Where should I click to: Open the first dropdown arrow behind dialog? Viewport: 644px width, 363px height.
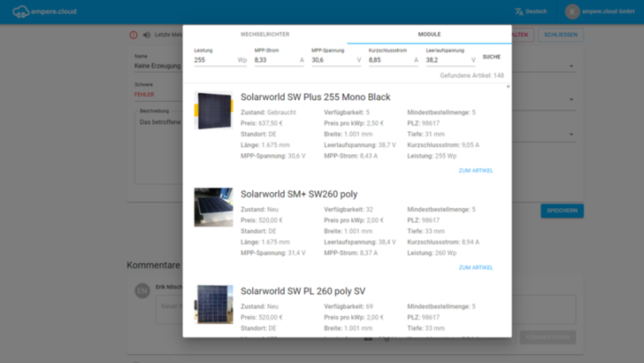(571, 66)
